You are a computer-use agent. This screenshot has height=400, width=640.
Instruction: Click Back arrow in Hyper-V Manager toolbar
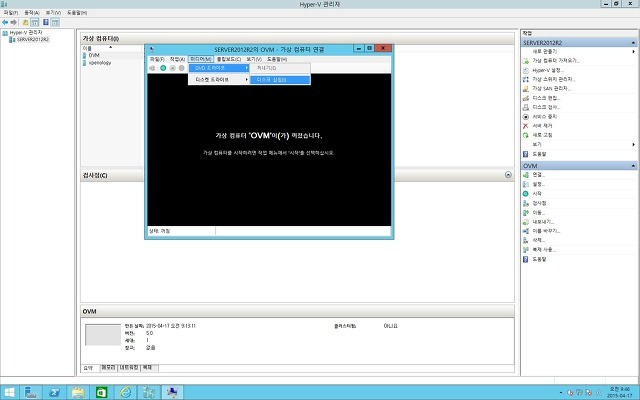pyautogui.click(x=5, y=22)
